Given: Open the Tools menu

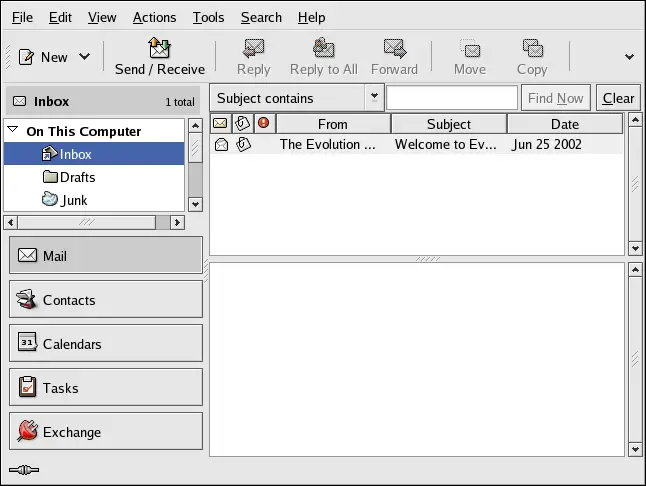Looking at the screenshot, I should pos(208,17).
